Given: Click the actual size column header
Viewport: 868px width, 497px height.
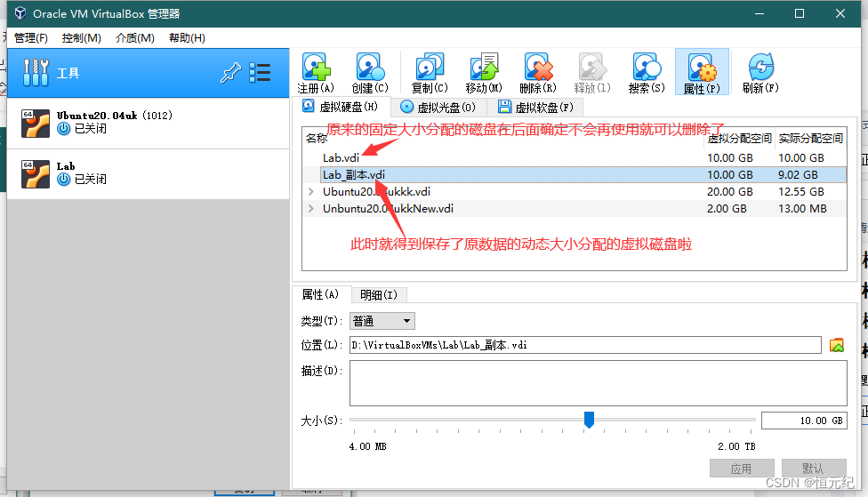Looking at the screenshot, I should click(x=810, y=139).
